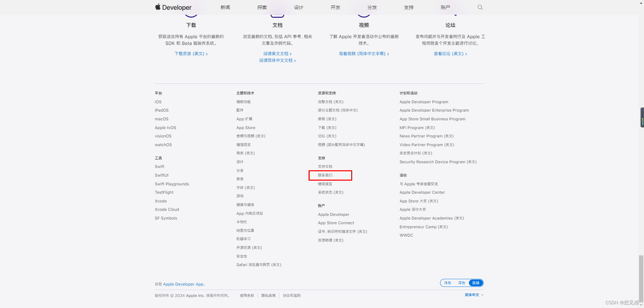
Task: Open the 隐私政策 footer link
Action: pyautogui.click(x=268, y=296)
